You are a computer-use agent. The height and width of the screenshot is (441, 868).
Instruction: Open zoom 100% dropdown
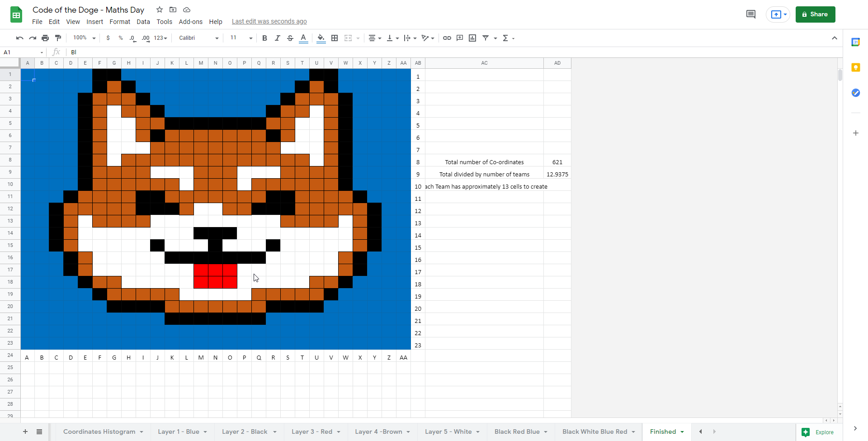coord(84,38)
